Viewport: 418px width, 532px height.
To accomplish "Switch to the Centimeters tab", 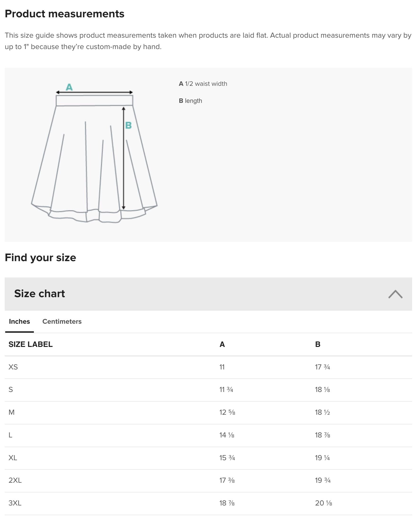I will point(62,322).
